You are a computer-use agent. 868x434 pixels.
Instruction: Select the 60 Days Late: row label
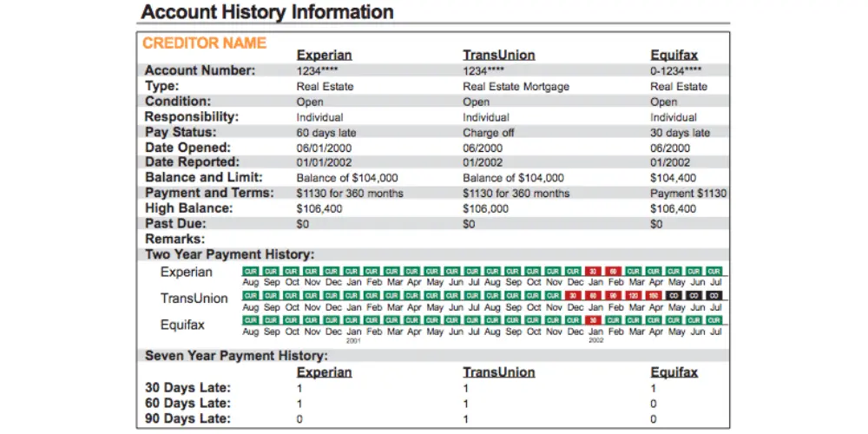coord(187,403)
